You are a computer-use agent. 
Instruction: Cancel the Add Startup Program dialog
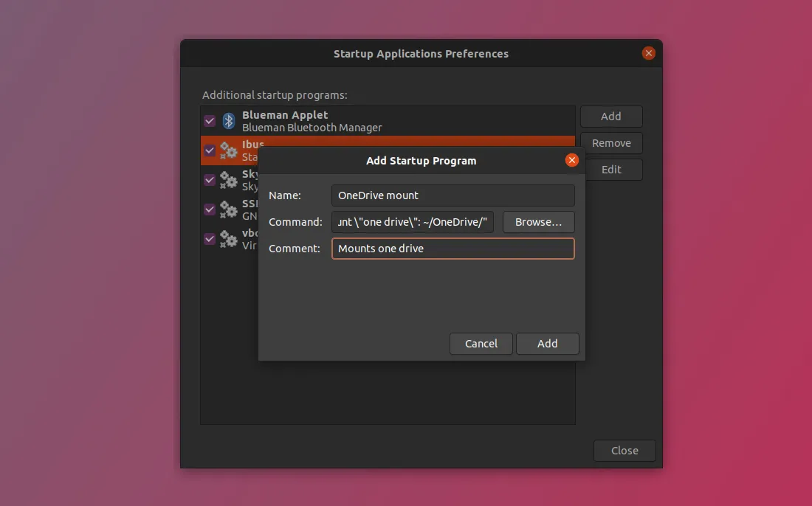[x=481, y=344]
